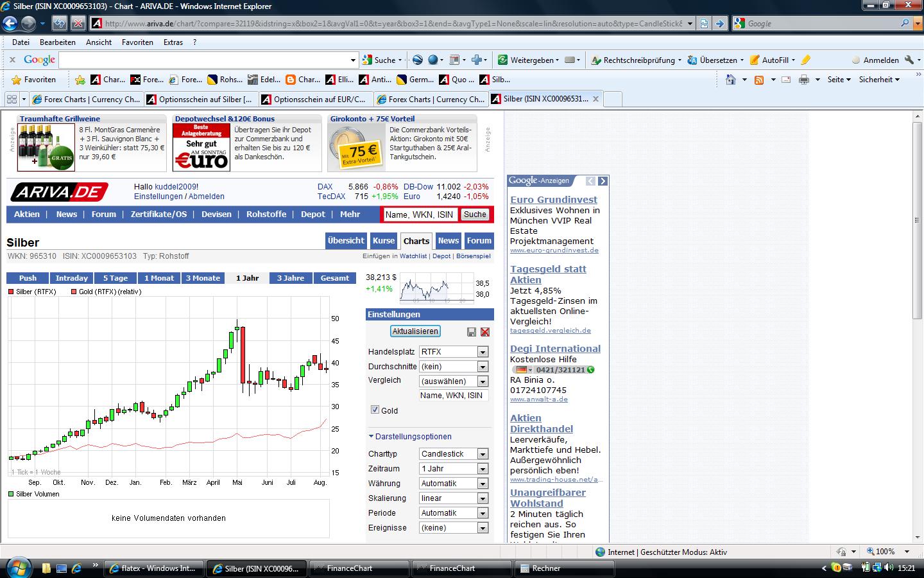This screenshot has height=578, width=924.
Task: Click the Google toolbar highlighter pencil icon
Action: 805,60
